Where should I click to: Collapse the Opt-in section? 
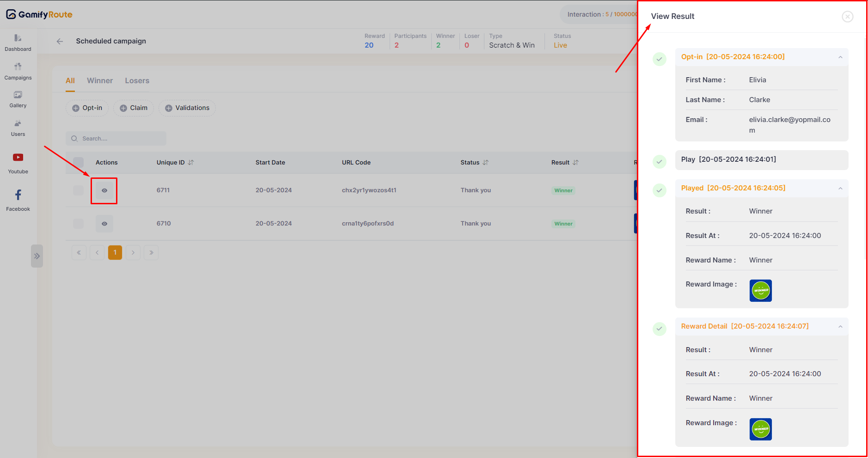(x=840, y=57)
